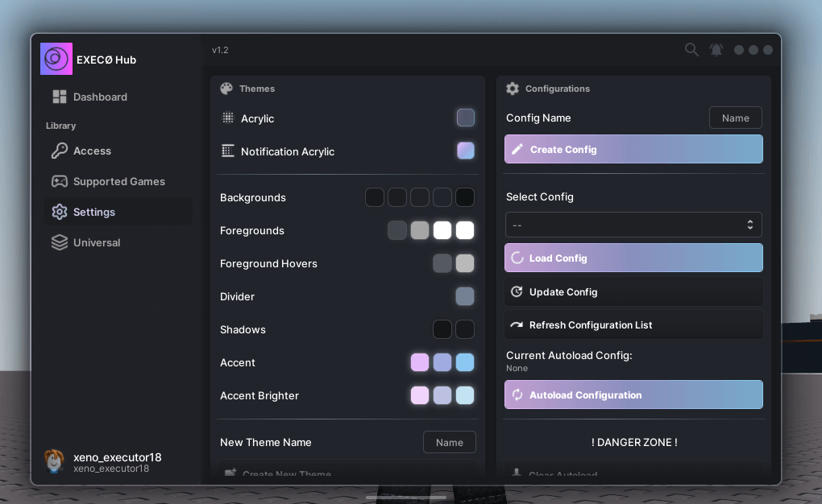Viewport: 822px width, 504px height.
Task: Pick the first Shadows color swatch
Action: click(x=442, y=329)
